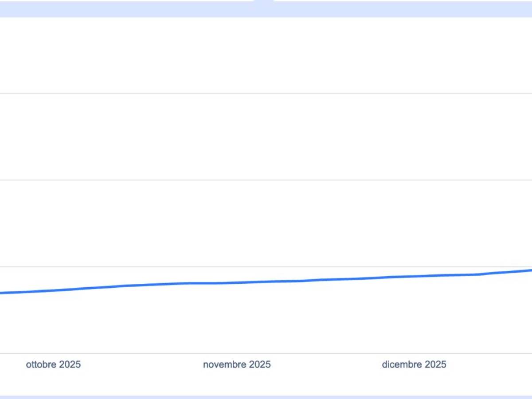Click the "ottobre 2025" axis label
Viewport: 532px width, 399px height.
(53, 364)
